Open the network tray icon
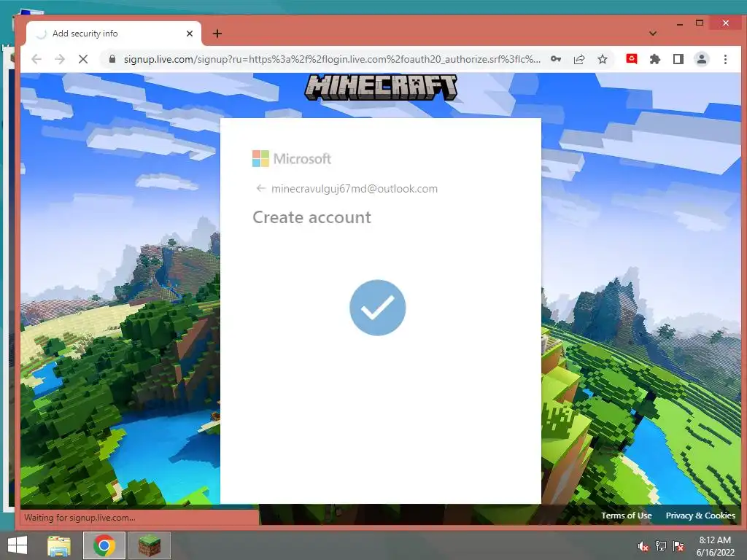747x560 pixels. pos(661,546)
